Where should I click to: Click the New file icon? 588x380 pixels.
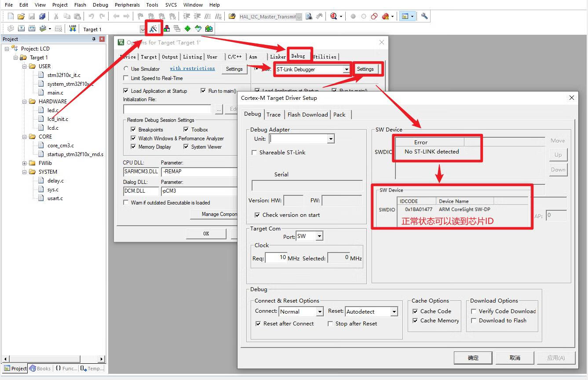pyautogui.click(x=11, y=16)
